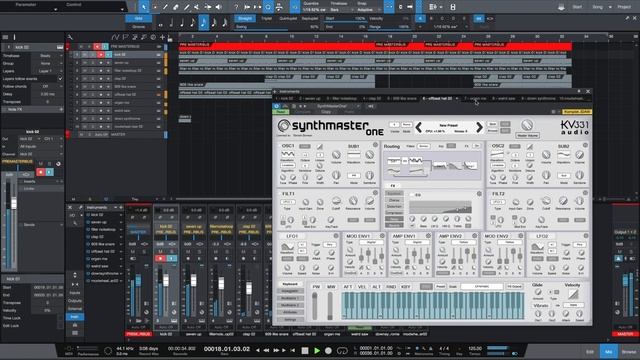Click the green Play transport button
Screen dimensions: 640x360
(x=317, y=350)
